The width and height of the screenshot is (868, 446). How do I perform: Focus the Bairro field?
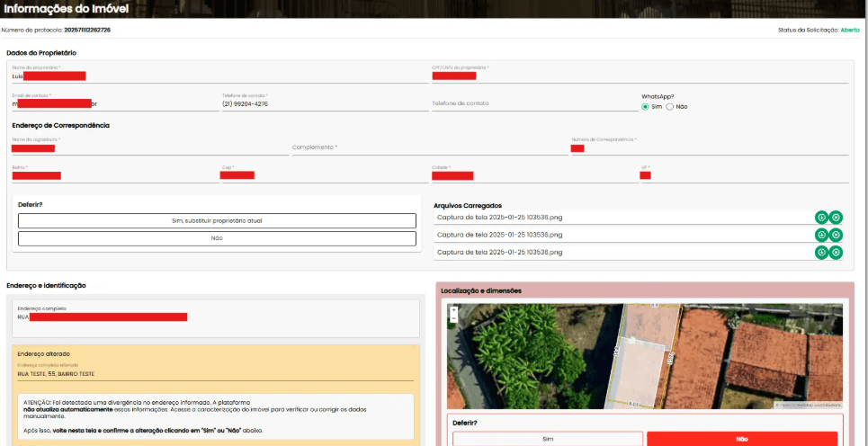(114, 174)
